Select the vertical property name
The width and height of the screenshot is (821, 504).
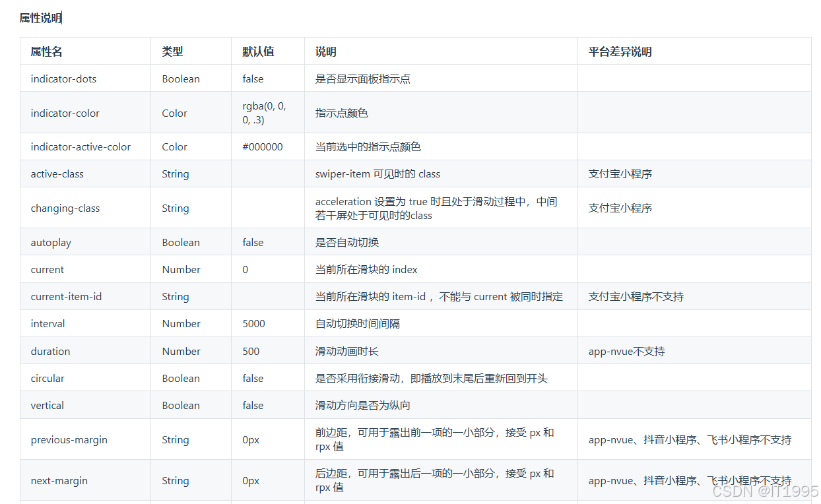[47, 405]
